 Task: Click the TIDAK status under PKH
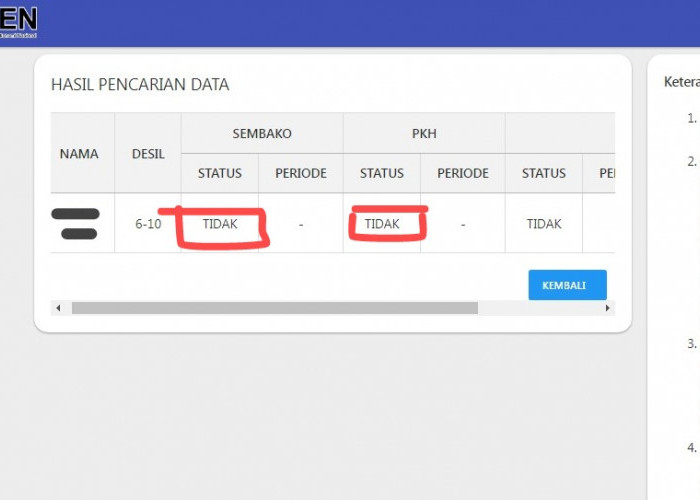pyautogui.click(x=382, y=224)
